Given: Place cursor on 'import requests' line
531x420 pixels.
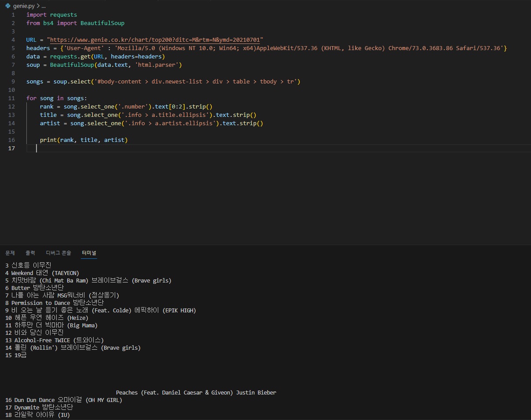Looking at the screenshot, I should tap(51, 14).
